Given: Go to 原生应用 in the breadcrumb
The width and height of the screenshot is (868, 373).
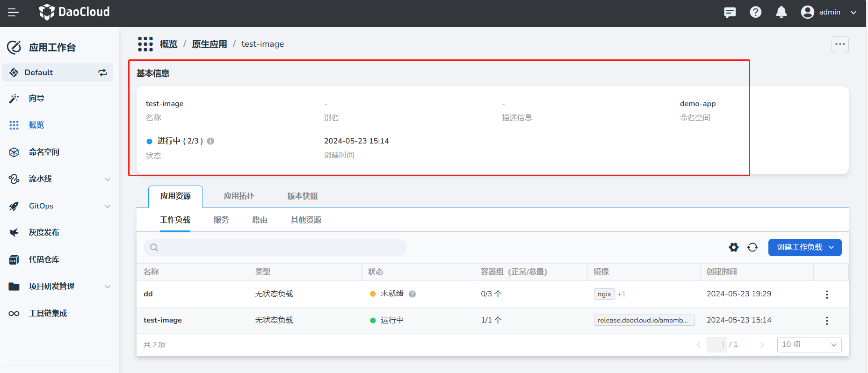Looking at the screenshot, I should 209,44.
